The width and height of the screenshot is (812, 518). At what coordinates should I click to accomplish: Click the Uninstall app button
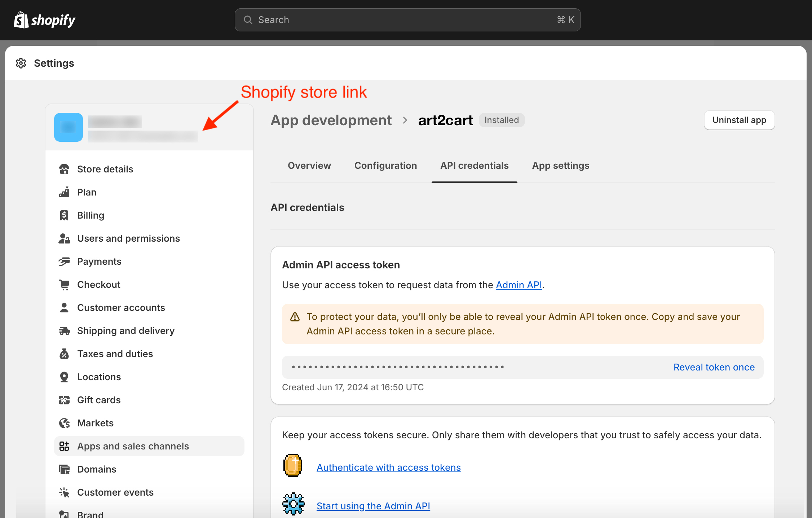pos(739,120)
